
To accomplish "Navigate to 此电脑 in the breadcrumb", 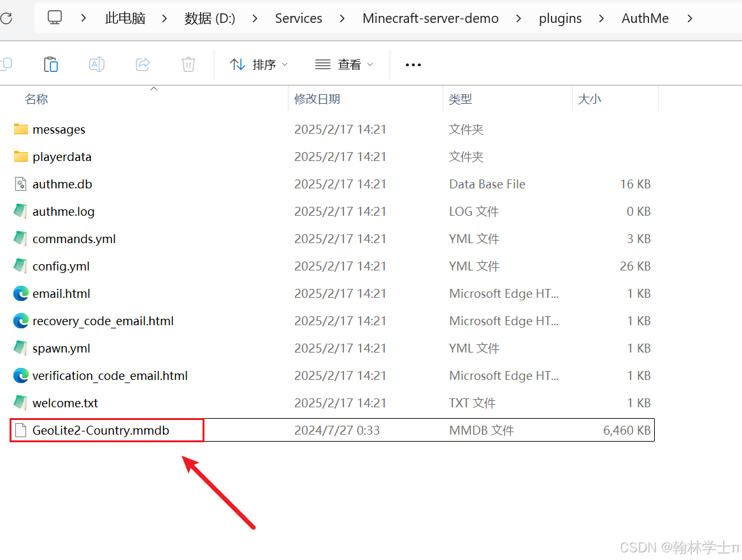I will pyautogui.click(x=125, y=18).
